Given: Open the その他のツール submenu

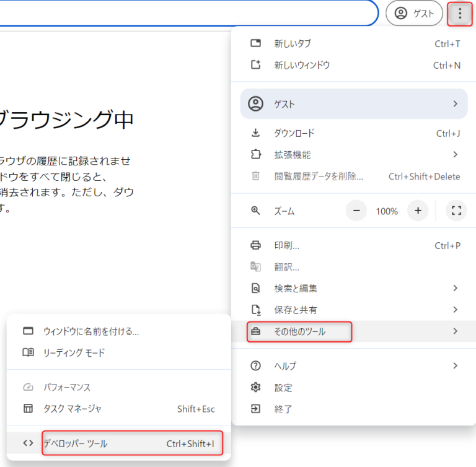Looking at the screenshot, I should tap(354, 331).
